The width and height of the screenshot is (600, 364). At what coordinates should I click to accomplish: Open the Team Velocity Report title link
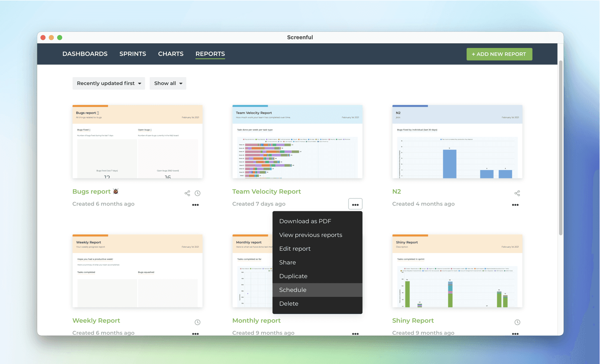click(266, 191)
